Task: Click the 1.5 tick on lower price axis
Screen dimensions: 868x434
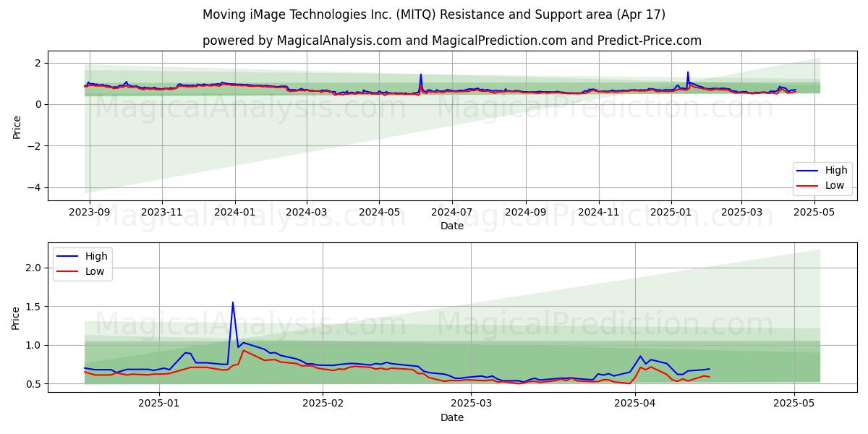Action: click(x=34, y=307)
